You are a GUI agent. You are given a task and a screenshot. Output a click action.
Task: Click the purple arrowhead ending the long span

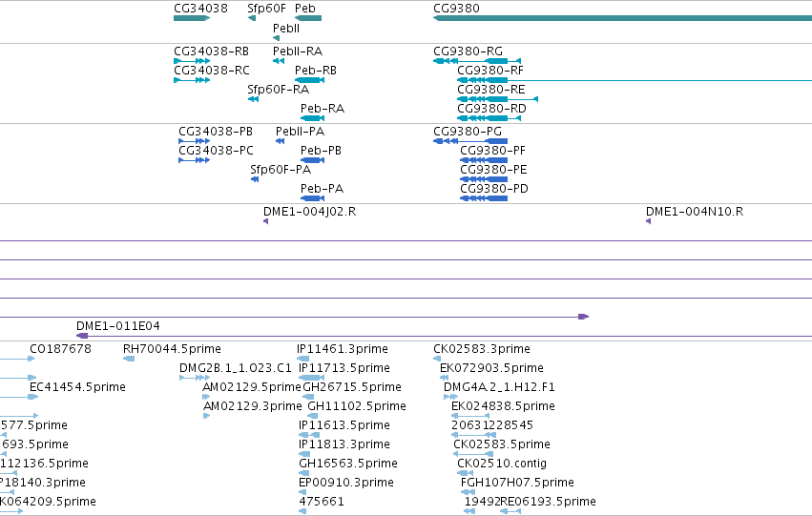584,317
